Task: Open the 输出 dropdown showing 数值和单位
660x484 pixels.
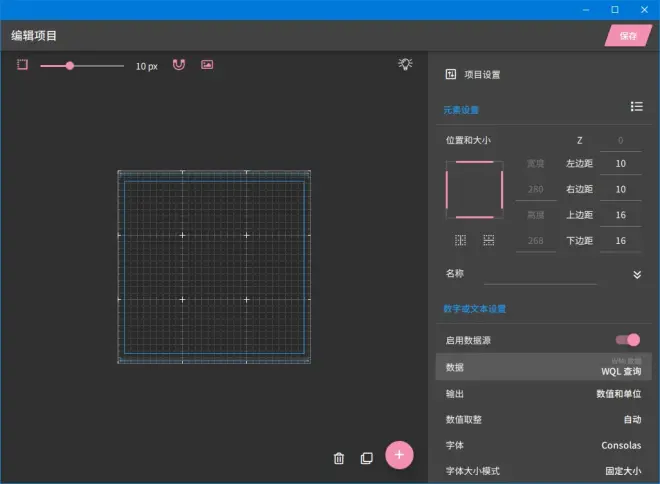Action: tap(611, 394)
